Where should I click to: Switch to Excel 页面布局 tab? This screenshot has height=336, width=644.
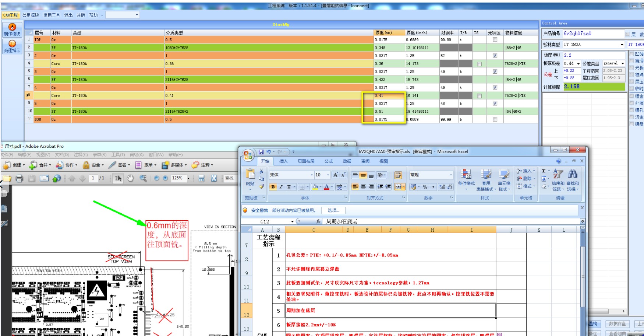[306, 161]
